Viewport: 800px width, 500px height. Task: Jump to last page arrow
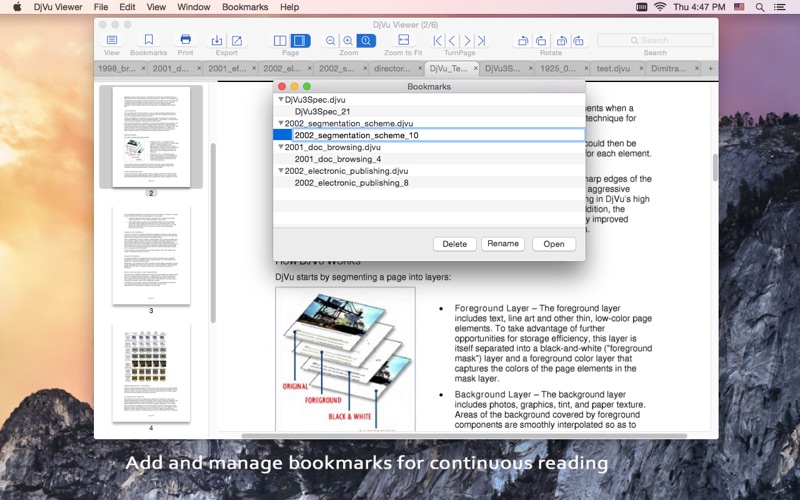480,41
